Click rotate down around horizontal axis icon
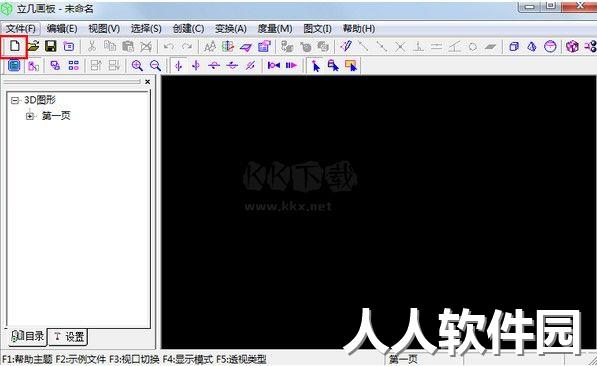 232,66
